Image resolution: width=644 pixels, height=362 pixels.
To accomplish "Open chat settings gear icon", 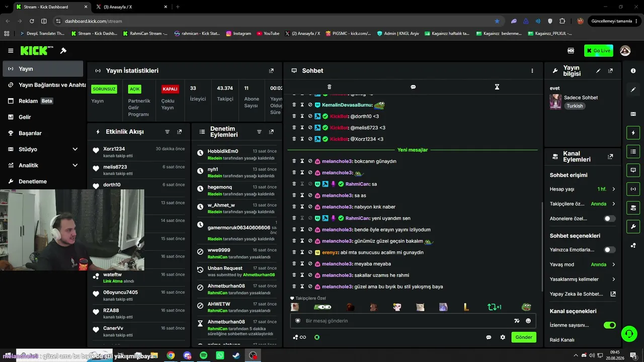I will tap(503, 337).
